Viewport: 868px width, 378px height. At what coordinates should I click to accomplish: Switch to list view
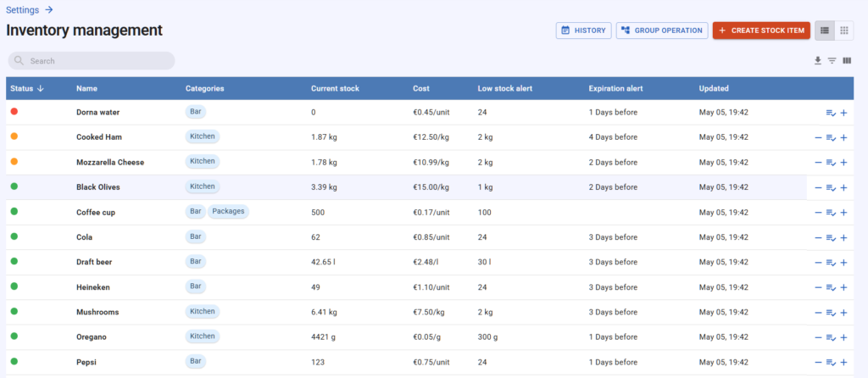click(x=825, y=31)
